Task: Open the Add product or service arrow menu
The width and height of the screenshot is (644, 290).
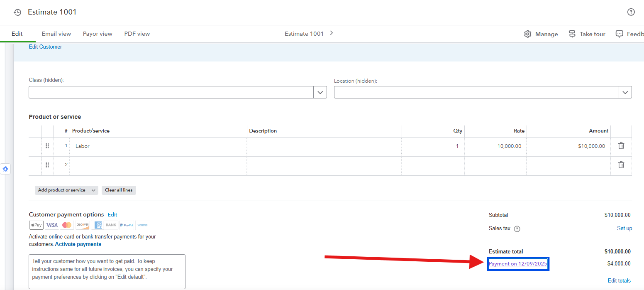Action: tap(94, 190)
